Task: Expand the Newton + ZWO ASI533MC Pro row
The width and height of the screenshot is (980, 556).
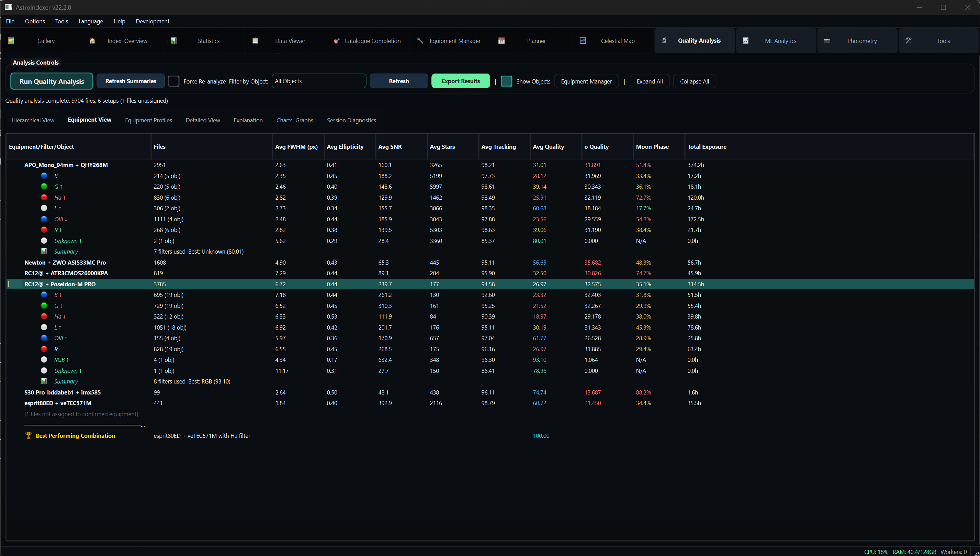Action: point(65,262)
